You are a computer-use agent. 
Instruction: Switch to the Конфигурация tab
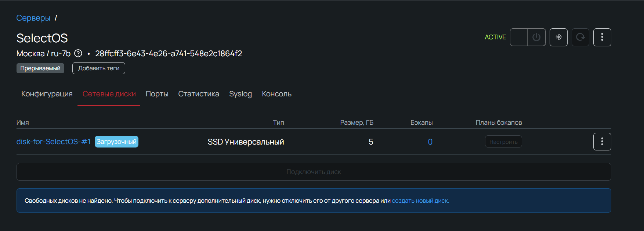(x=47, y=94)
